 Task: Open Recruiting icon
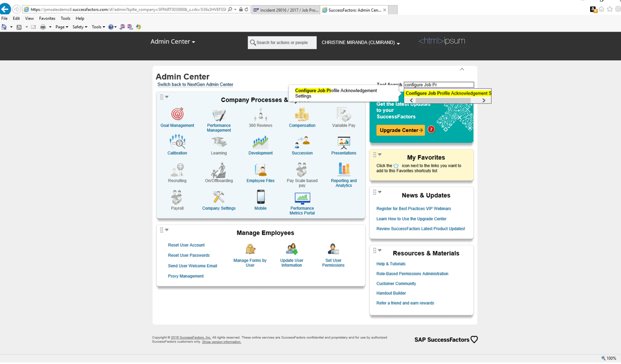coord(177,170)
